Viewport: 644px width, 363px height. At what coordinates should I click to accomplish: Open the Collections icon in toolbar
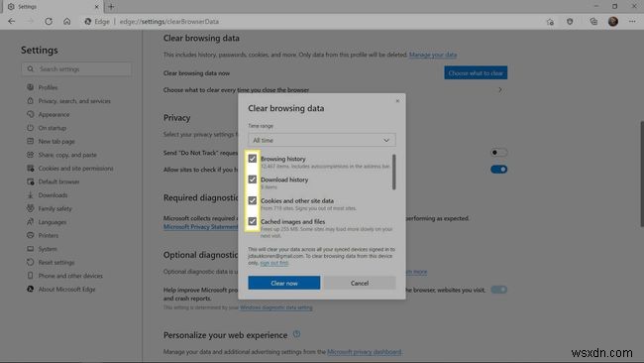click(x=593, y=22)
